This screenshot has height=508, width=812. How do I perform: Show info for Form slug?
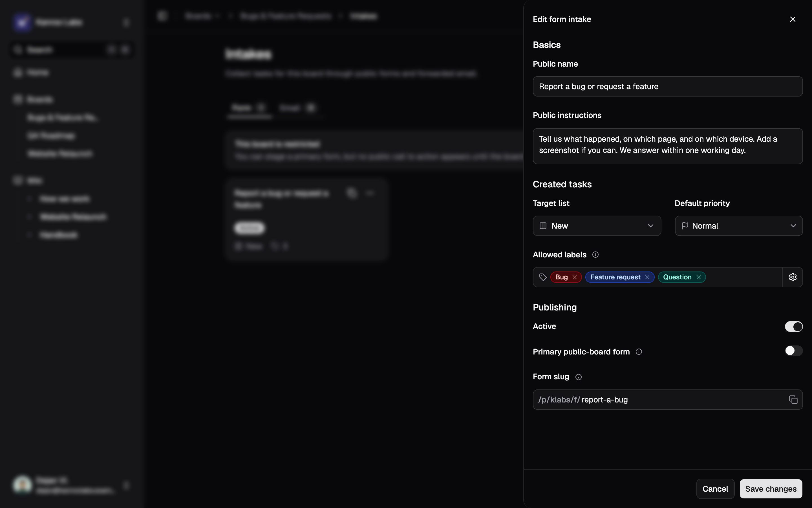[579, 377]
